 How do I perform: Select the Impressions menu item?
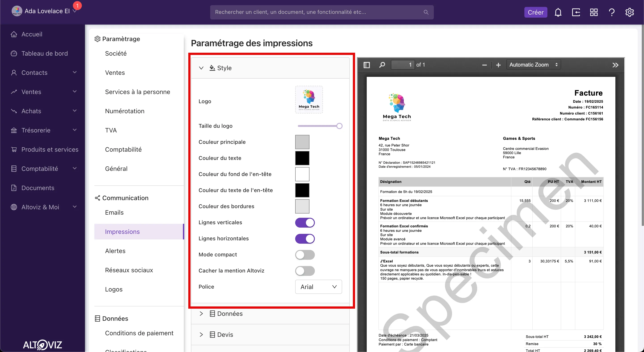[x=139, y=232]
